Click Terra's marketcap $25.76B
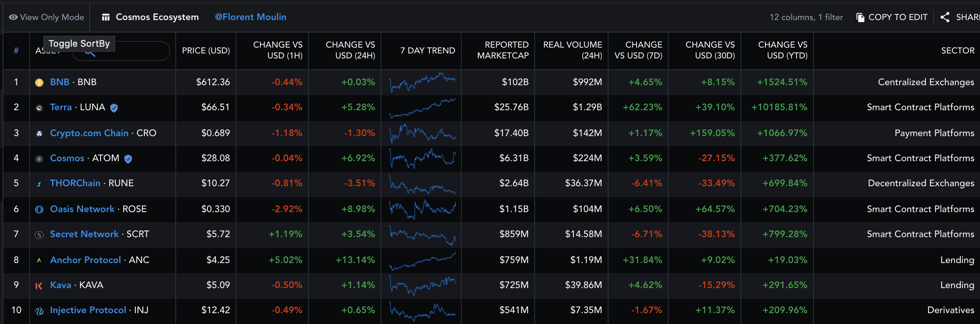The height and width of the screenshot is (324, 980). coord(511,107)
